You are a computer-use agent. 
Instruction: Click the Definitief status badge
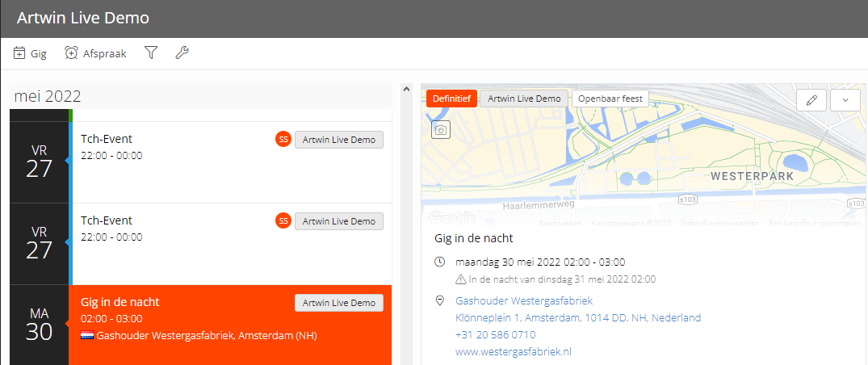pos(451,99)
